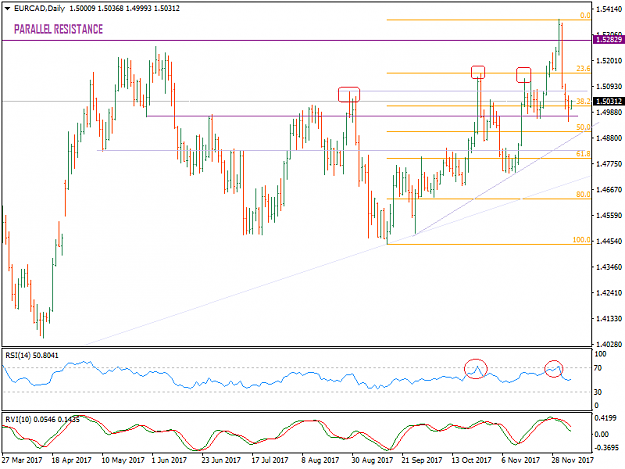
Task: Click the 1.54140 price scale value
Action: 609,9
